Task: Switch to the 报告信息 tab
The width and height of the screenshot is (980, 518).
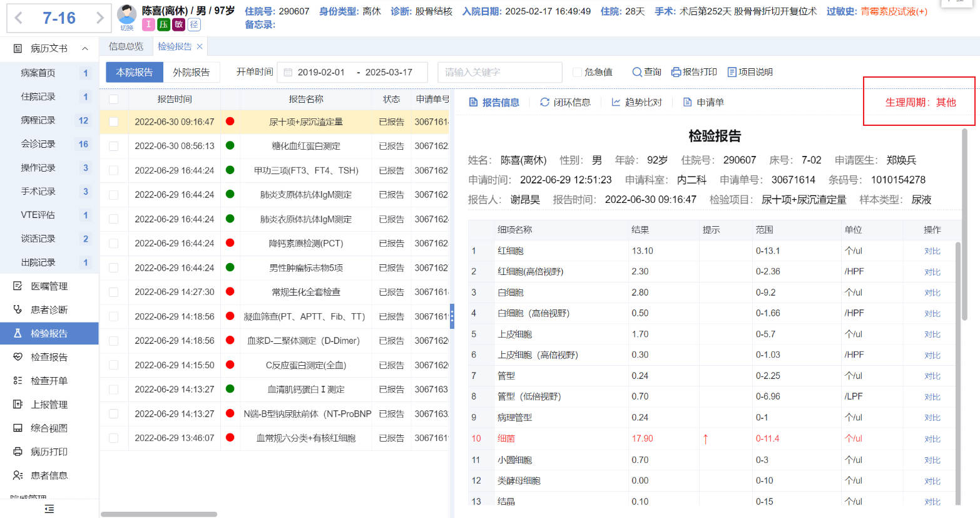Action: 494,102
